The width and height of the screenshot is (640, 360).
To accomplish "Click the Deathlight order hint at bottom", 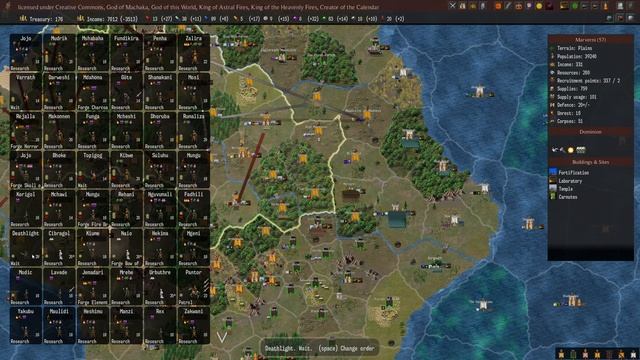I will [320, 348].
